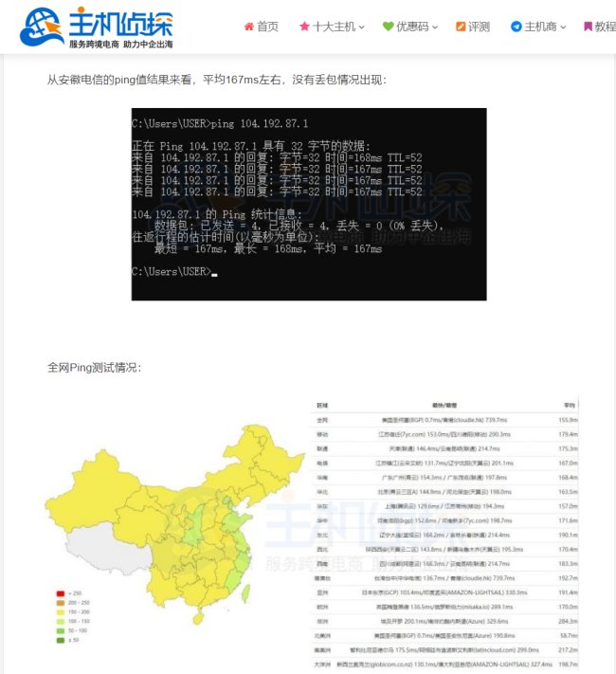616x674 pixels.
Task: Click the dark green ≤50 legend swatch
Action: pos(61,641)
